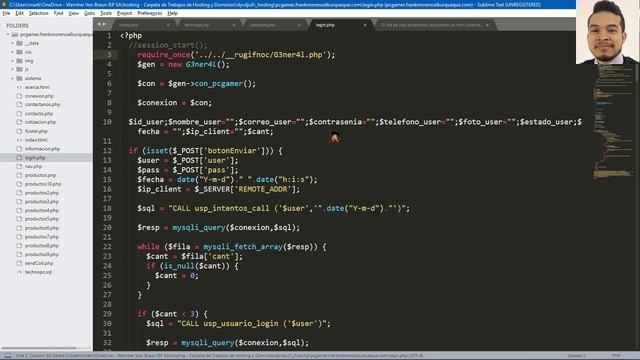Close the technopc.sql tab
Viewport: 640px width, 360px height.
coord(233,25)
